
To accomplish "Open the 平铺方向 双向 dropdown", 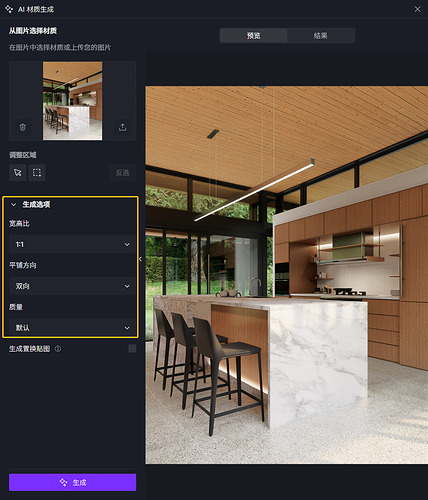I will [x=72, y=286].
